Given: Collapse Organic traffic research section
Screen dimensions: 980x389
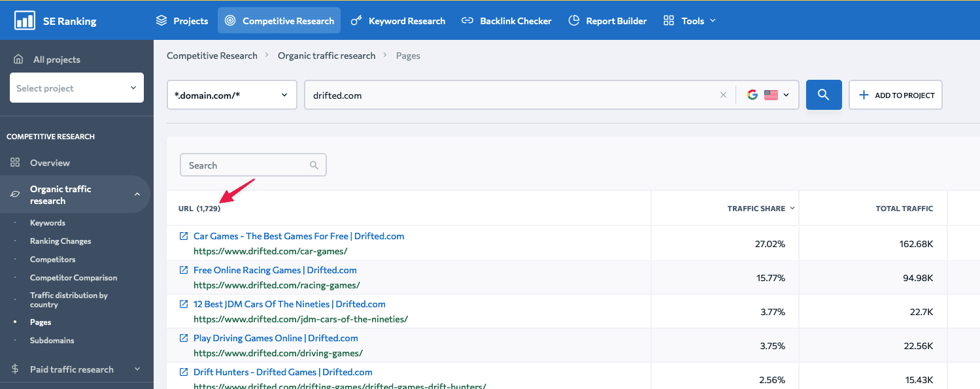Looking at the screenshot, I should click(x=137, y=194).
